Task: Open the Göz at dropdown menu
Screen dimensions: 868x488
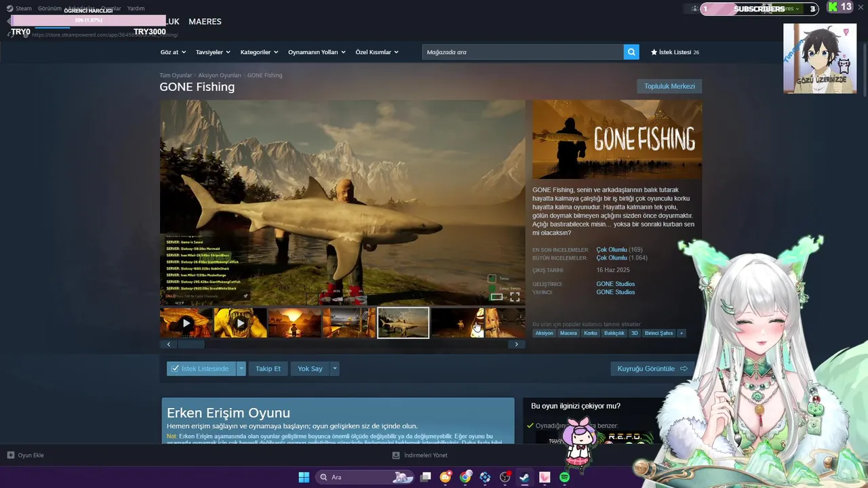Action: 173,52
